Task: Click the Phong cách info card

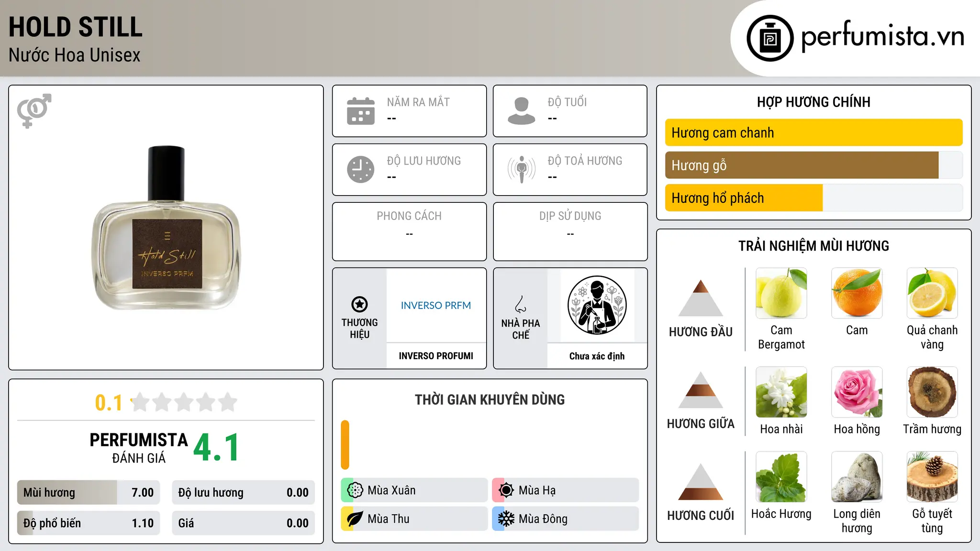Action: click(x=409, y=231)
